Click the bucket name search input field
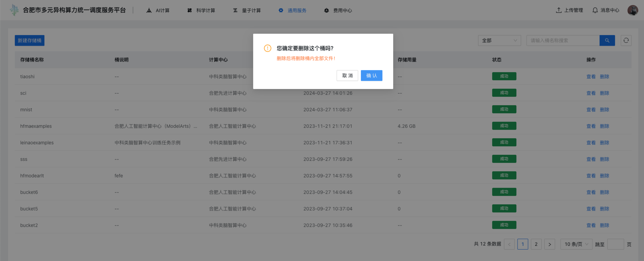Image resolution: width=644 pixels, height=261 pixels. click(563, 40)
